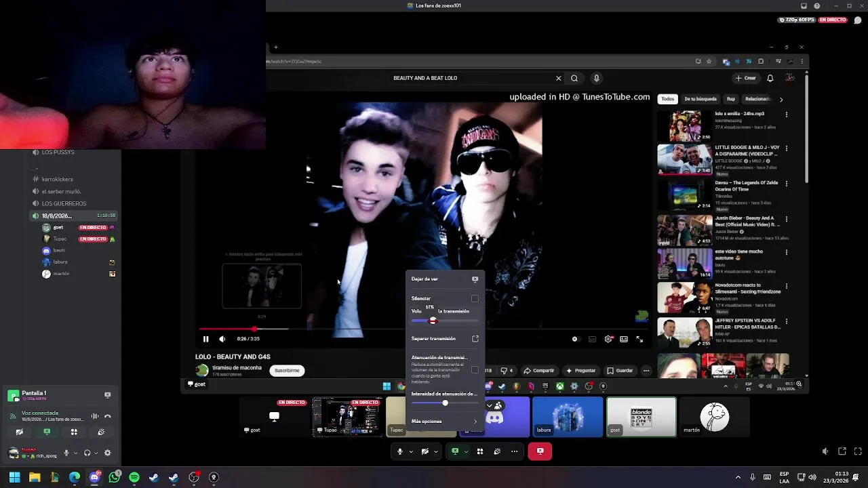868x488 pixels.
Task: Select the Todos filter chip
Action: click(x=668, y=99)
